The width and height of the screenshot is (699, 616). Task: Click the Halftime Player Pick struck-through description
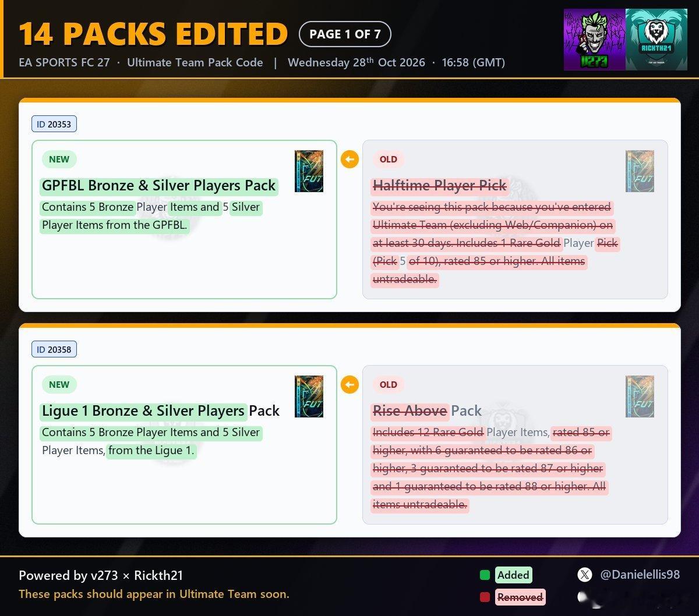[495, 243]
